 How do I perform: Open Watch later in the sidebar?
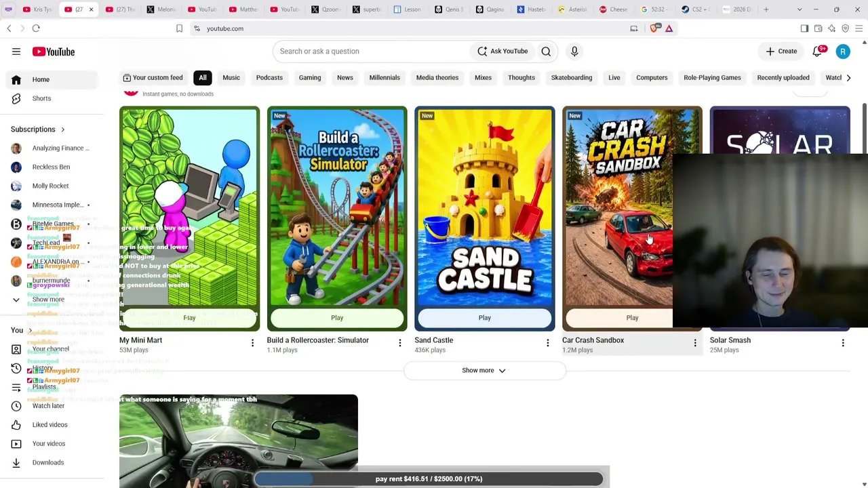click(49, 405)
